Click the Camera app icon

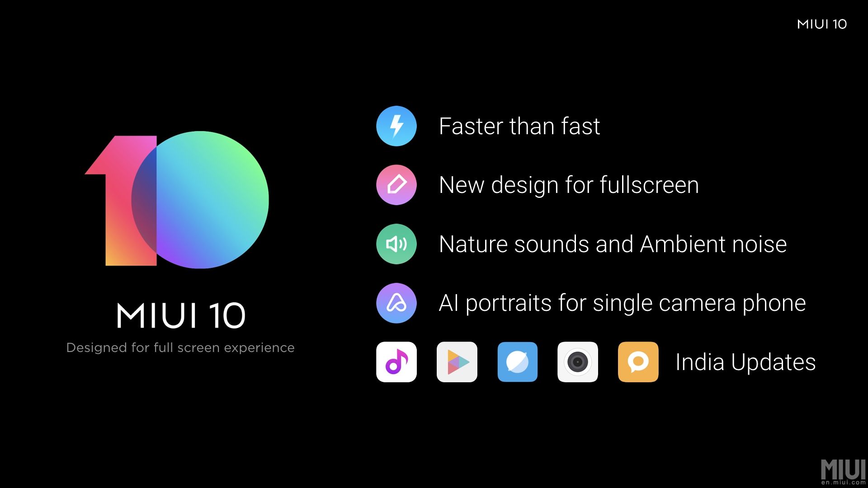point(576,361)
